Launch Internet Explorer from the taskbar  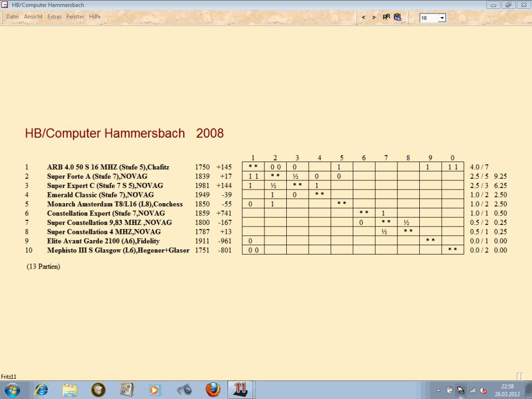42,390
